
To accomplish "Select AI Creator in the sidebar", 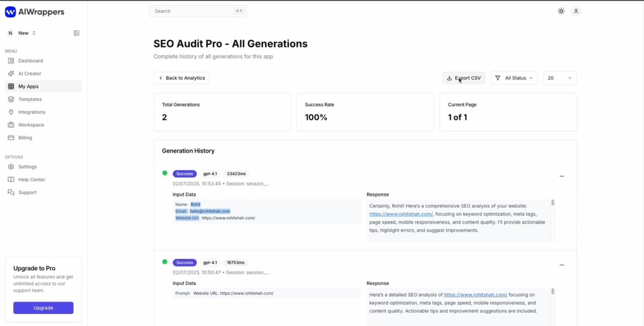I will (30, 73).
